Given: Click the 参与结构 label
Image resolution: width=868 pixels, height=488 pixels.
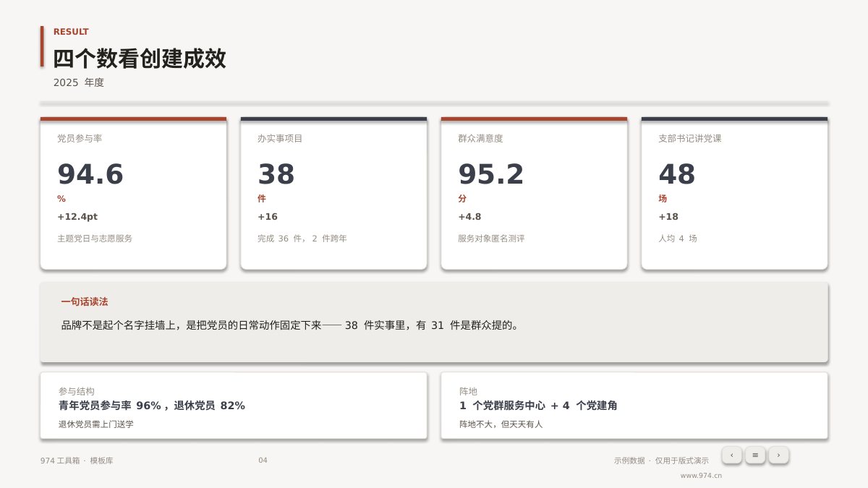Looking at the screenshot, I should (77, 391).
